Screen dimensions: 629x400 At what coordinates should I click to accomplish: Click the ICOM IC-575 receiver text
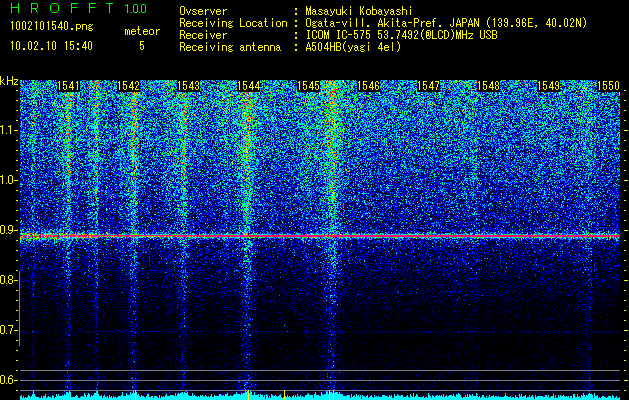click(x=401, y=35)
